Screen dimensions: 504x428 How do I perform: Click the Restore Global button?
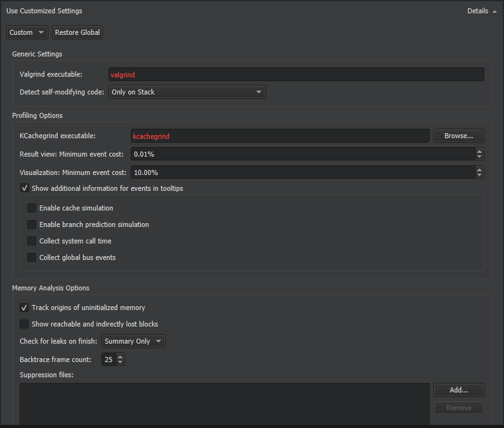[77, 32]
